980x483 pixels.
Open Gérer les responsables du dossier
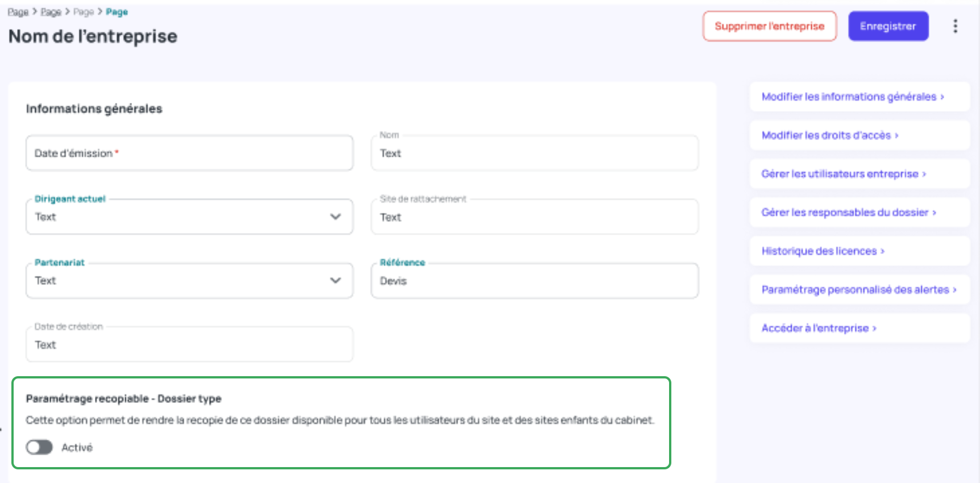[848, 213]
